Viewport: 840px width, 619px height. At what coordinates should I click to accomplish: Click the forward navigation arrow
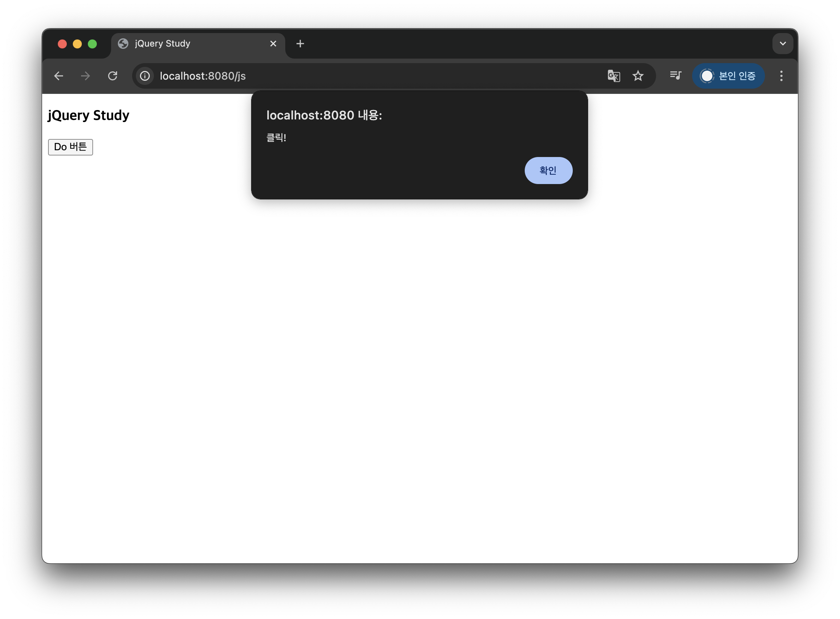click(86, 76)
